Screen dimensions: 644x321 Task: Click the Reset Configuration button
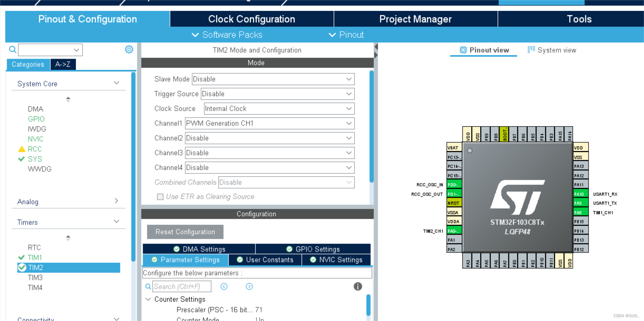coord(185,232)
